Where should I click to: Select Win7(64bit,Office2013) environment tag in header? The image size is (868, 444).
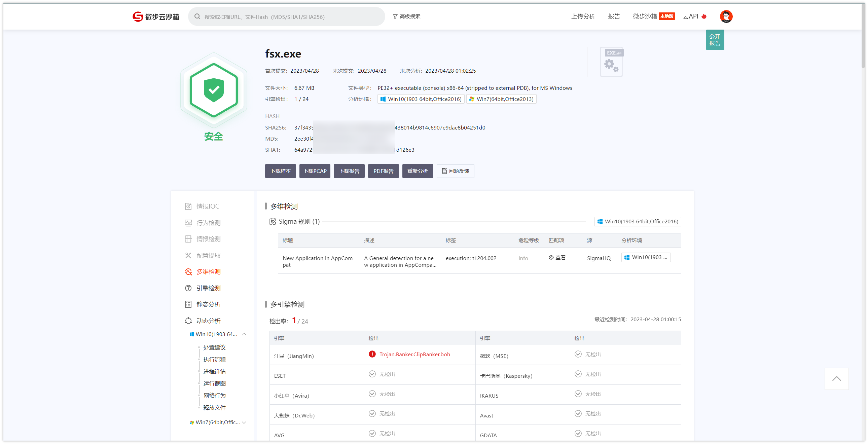[x=501, y=99]
